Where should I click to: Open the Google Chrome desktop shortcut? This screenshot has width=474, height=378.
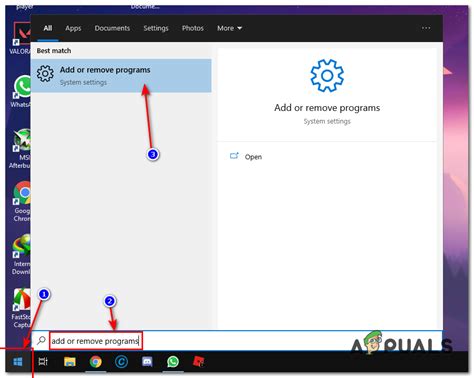point(22,202)
